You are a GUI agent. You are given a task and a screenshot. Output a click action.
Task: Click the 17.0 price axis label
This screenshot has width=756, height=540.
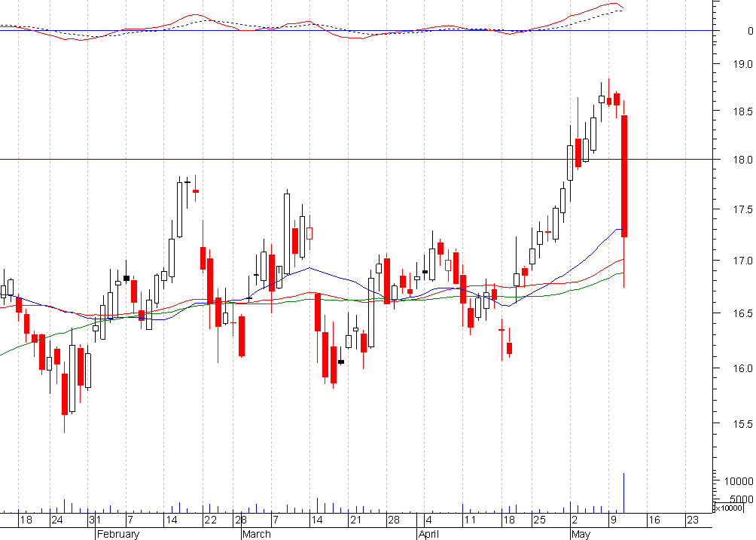(x=743, y=261)
